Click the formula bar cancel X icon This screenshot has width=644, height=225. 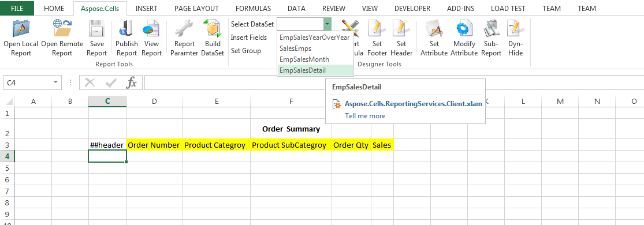pos(90,82)
